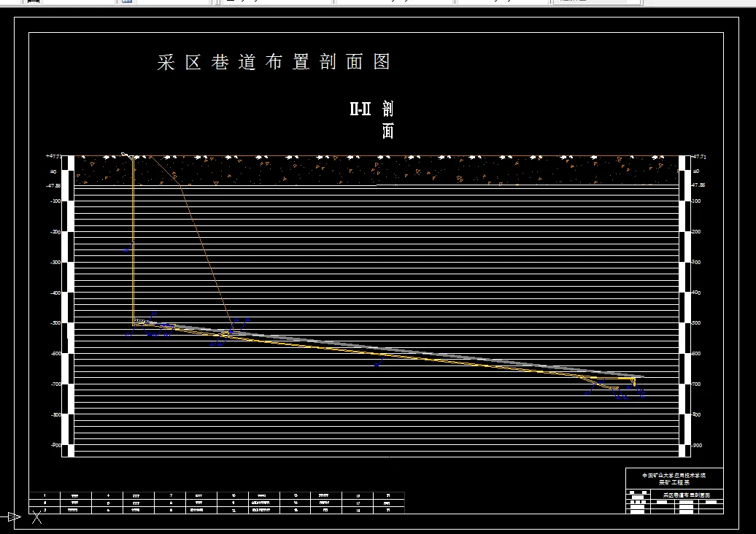Select -600 elevation label on right scale
The image size is (756, 534).
[x=695, y=353]
